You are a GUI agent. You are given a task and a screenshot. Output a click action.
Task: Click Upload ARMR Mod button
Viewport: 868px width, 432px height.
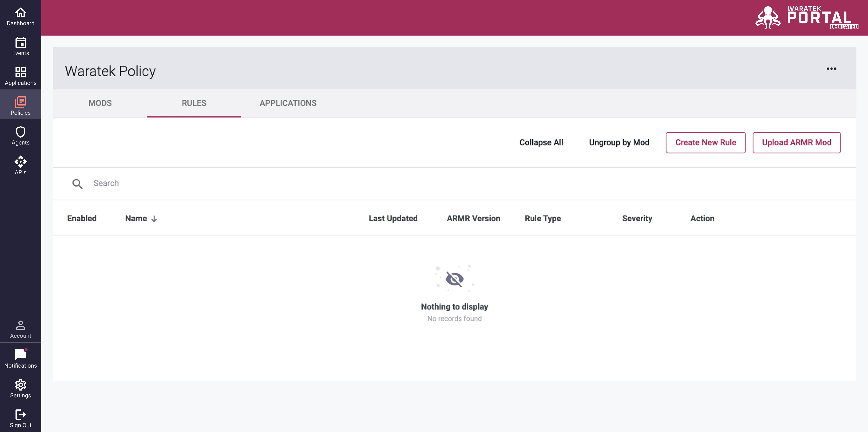[797, 142]
